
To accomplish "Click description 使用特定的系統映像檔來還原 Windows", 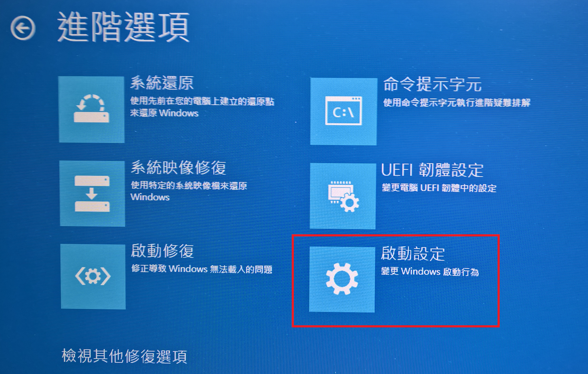I will tap(189, 191).
